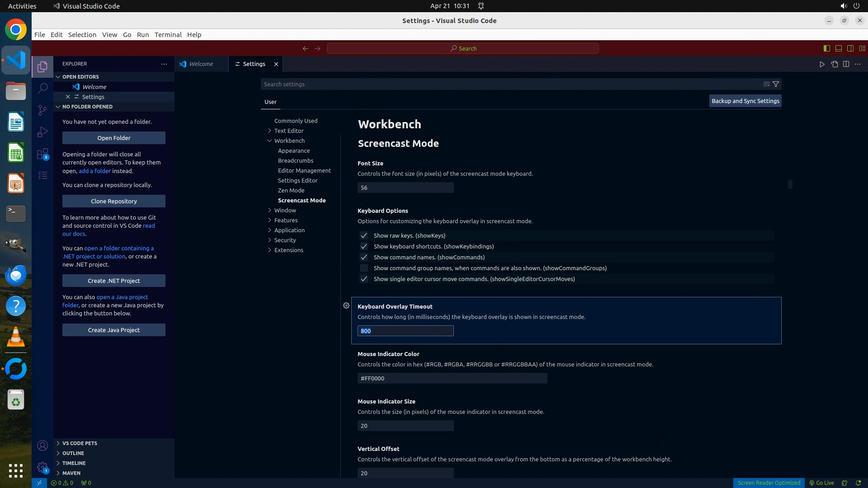The width and height of the screenshot is (868, 488).
Task: Click the Backup and Sync Settings button
Action: (745, 101)
